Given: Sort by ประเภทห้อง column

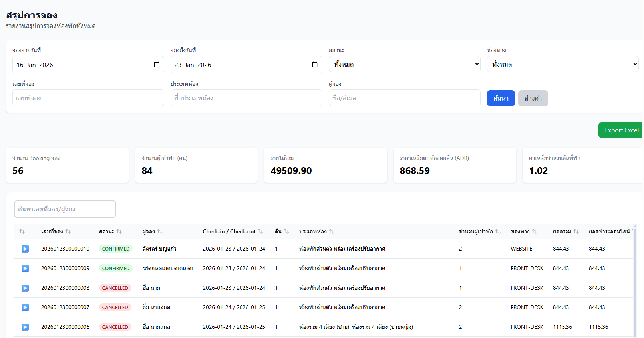Looking at the screenshot, I should (x=332, y=231).
